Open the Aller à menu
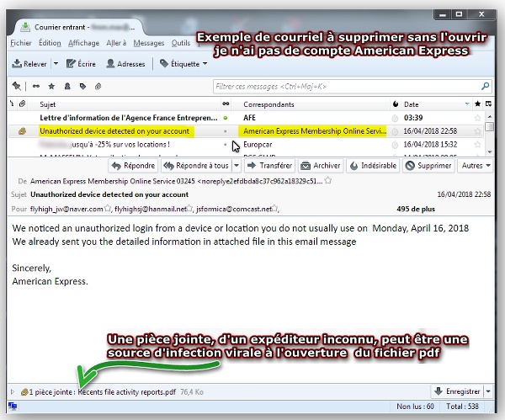The height and width of the screenshot is (420, 505). click(x=116, y=43)
